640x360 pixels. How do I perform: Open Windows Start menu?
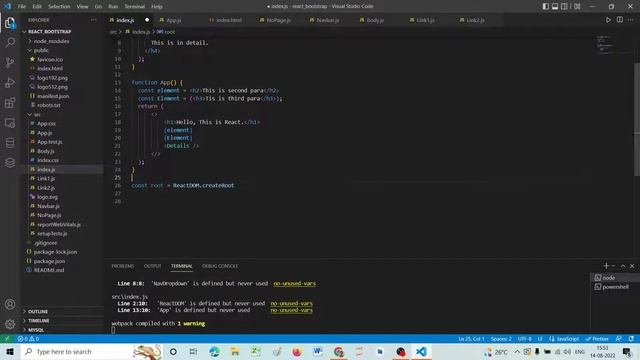[10, 351]
